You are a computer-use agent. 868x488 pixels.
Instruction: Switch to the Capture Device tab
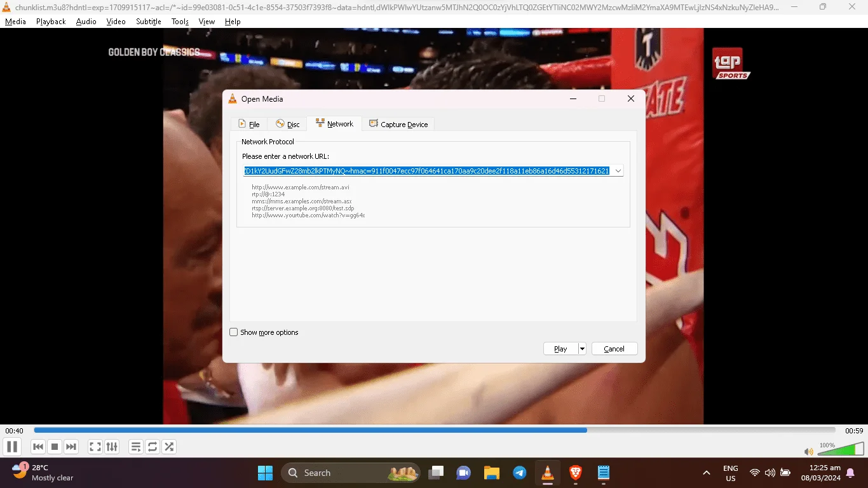point(398,124)
